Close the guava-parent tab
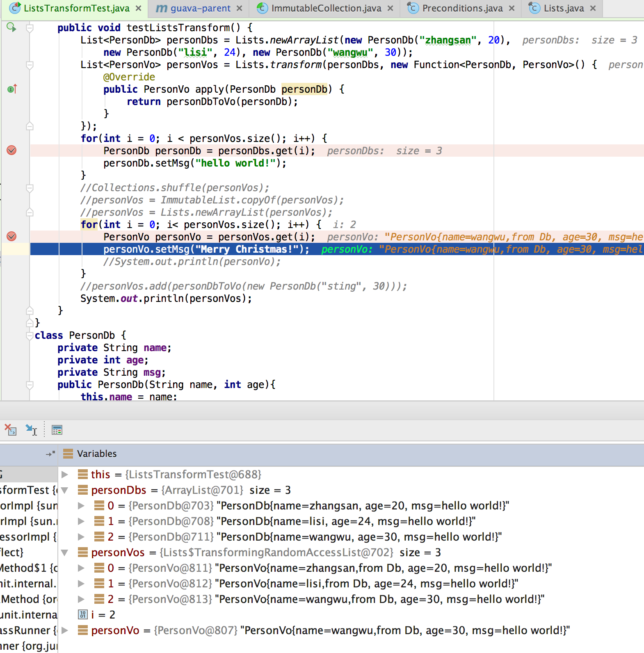This screenshot has height=653, width=644. pyautogui.click(x=240, y=8)
